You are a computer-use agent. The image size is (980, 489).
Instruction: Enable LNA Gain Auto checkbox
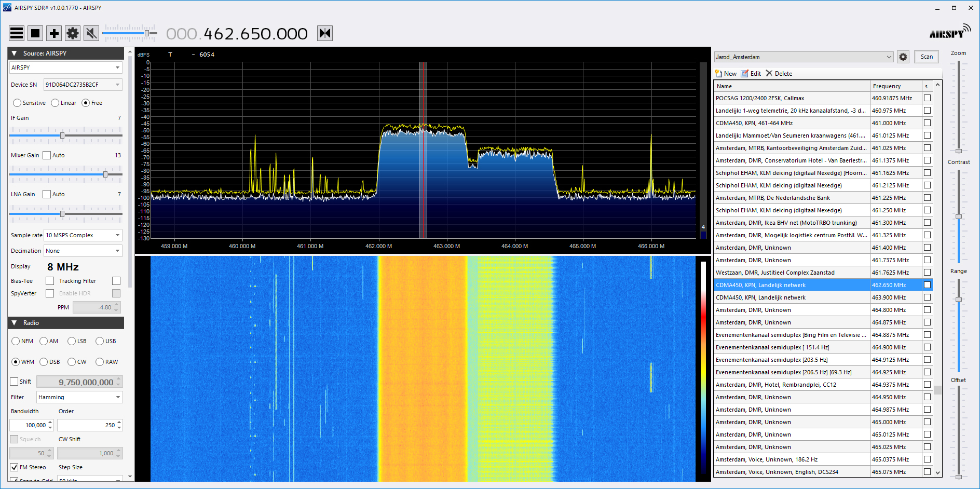point(47,194)
